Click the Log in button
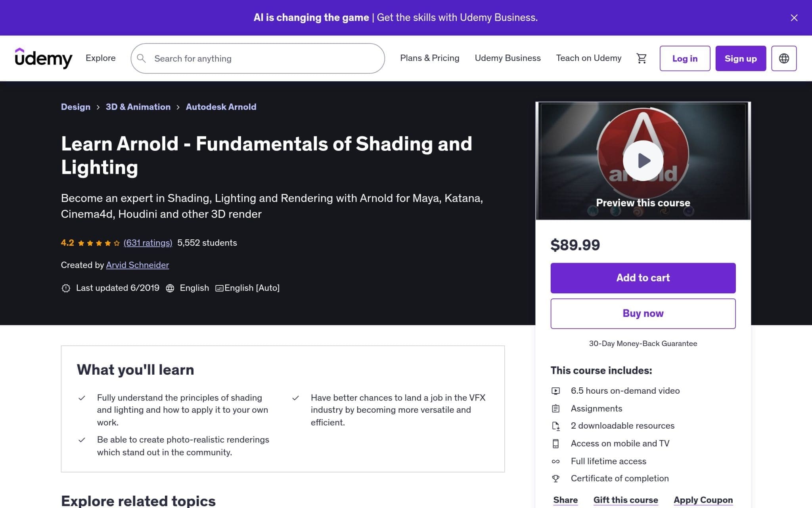This screenshot has width=812, height=508. [x=685, y=58]
